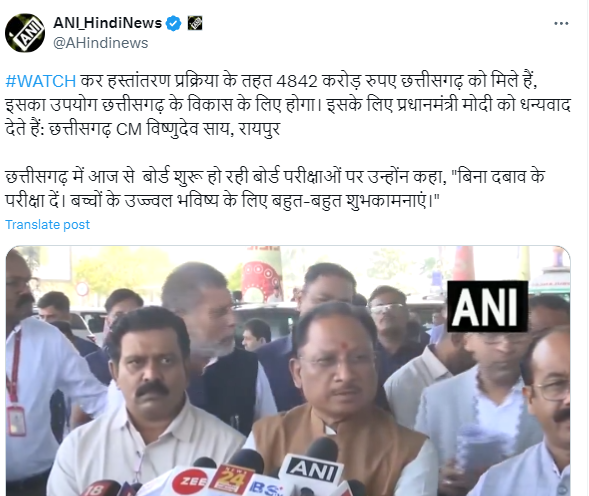Screen dimensions: 589x496
Task: Click the red ZEE microphone logo
Action: click(x=190, y=482)
